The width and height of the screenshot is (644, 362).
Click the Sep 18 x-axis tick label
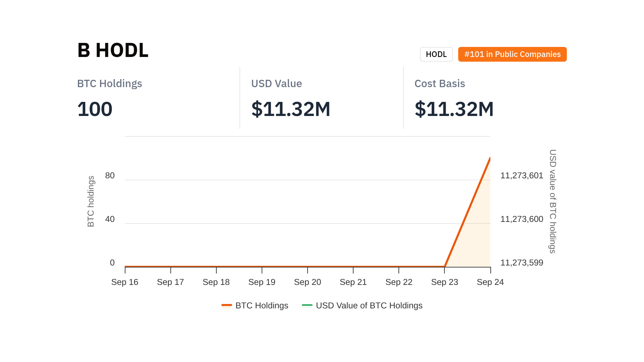pos(216,282)
